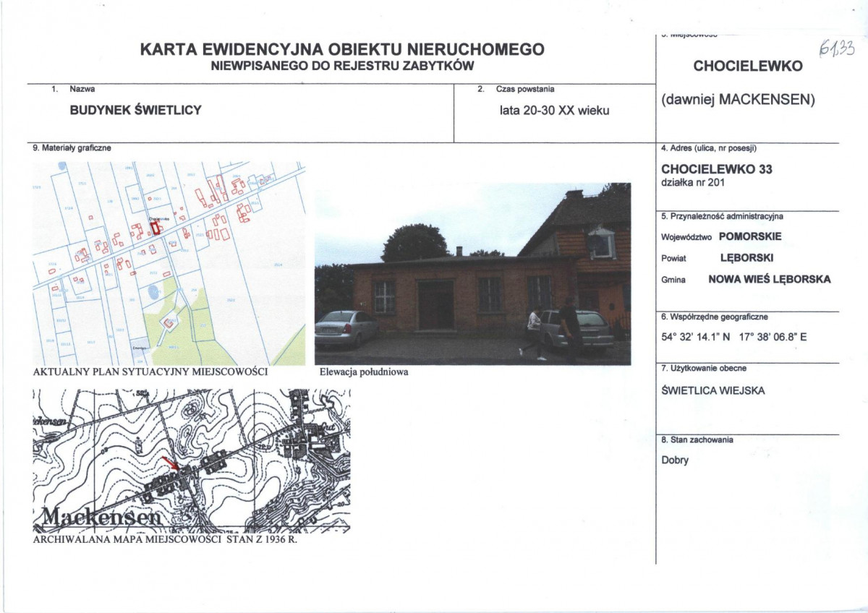Select the name 'BUDYNEK ŚWIETLICY'
The width and height of the screenshot is (868, 613).
click(x=135, y=111)
